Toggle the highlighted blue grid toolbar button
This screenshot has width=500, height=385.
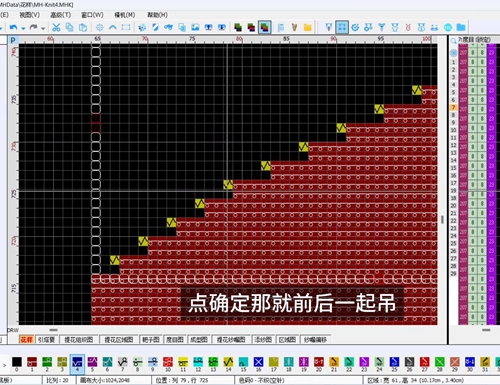coord(342,27)
